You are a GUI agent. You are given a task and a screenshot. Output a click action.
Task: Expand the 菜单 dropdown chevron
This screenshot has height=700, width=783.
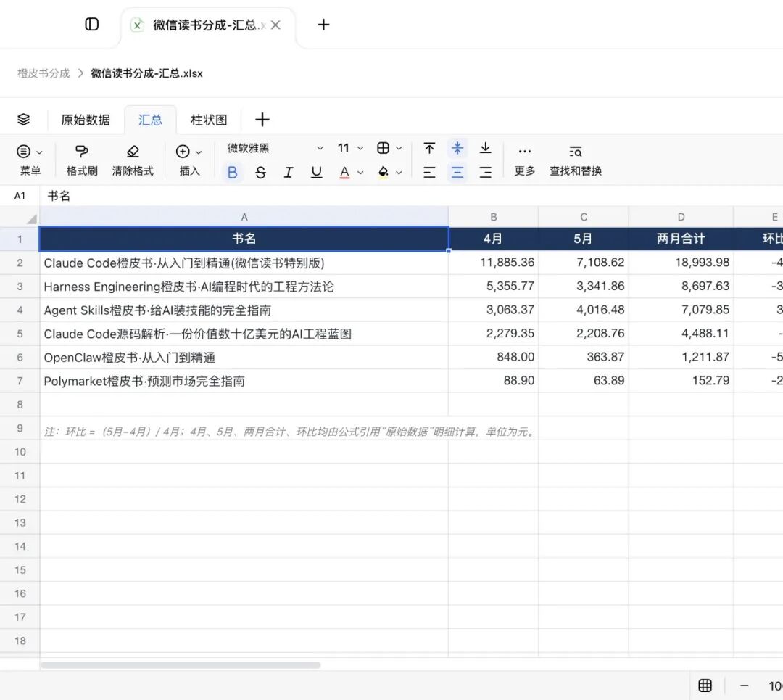[39, 152]
